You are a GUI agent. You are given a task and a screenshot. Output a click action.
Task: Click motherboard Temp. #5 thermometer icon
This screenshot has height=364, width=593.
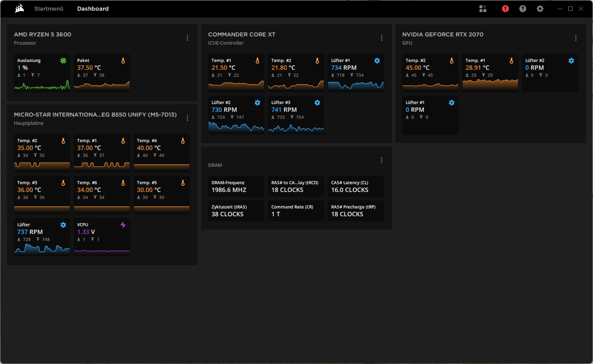click(183, 183)
